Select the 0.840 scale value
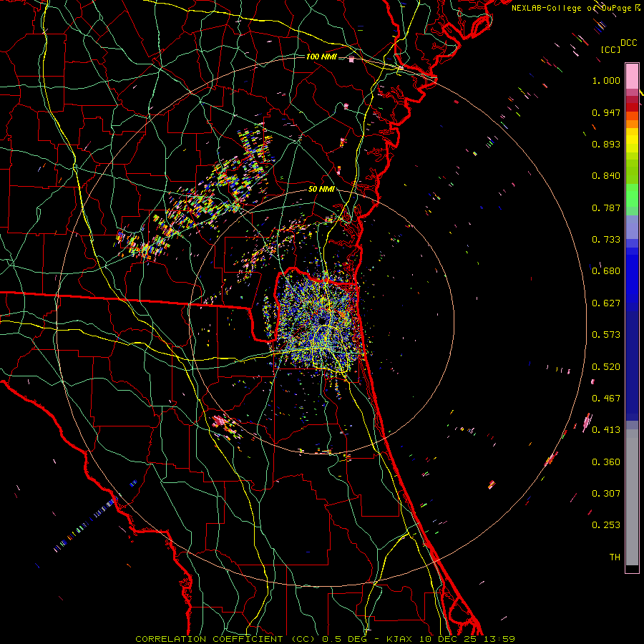 tap(606, 176)
